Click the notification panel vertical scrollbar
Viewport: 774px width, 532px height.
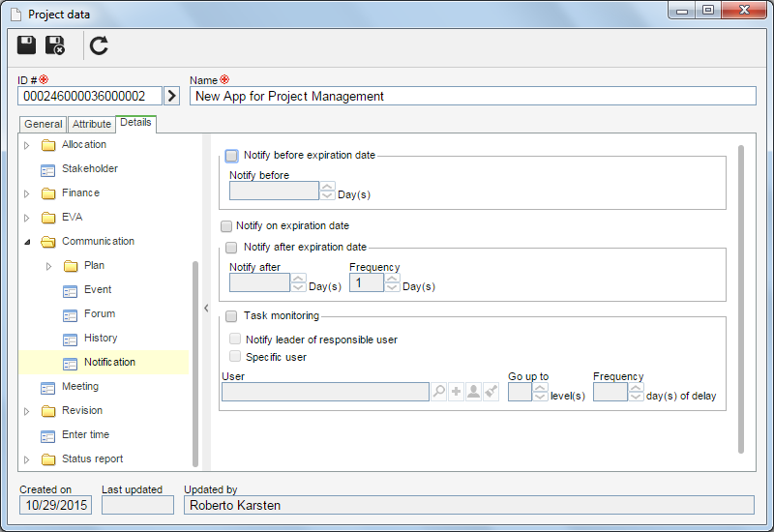pyautogui.click(x=740, y=299)
